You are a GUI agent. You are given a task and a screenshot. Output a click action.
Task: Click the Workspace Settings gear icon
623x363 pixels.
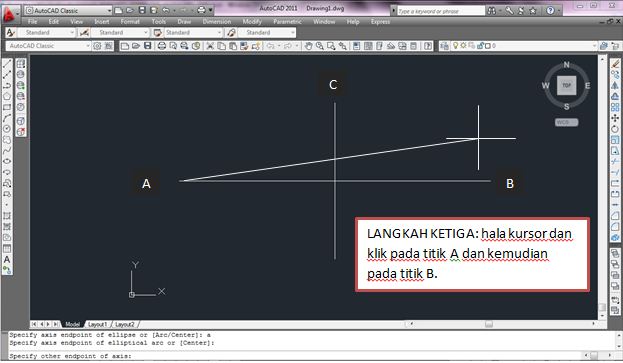[97, 46]
